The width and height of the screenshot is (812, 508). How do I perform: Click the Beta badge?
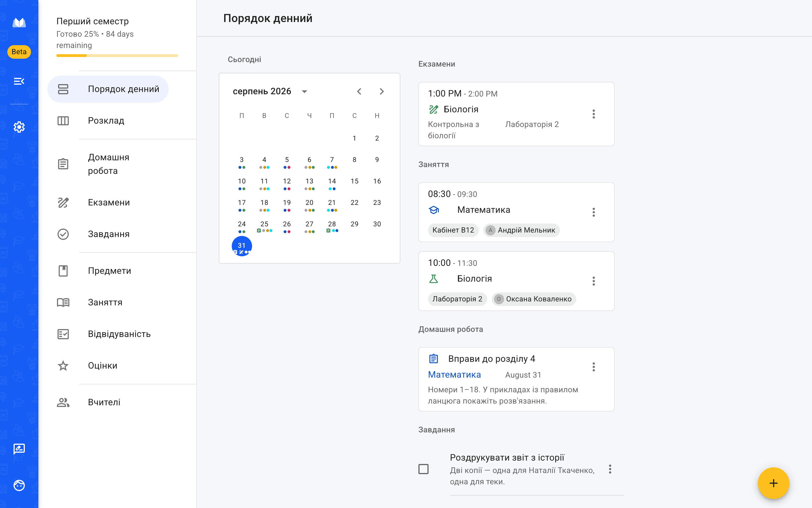pos(19,52)
